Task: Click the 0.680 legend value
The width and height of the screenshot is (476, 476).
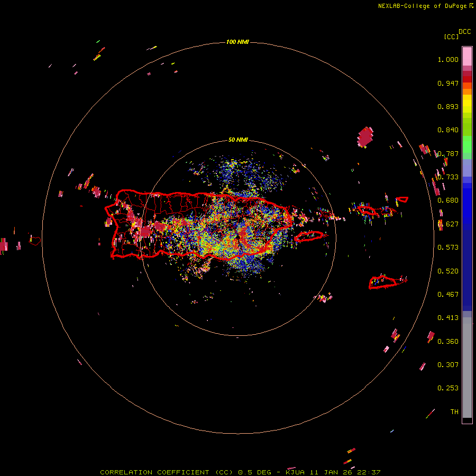Action: [x=448, y=200]
